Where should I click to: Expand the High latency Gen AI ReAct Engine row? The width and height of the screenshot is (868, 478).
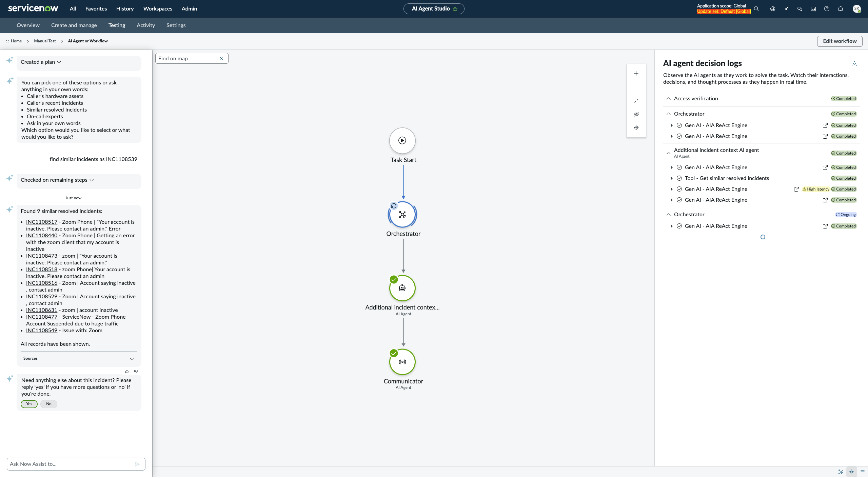pyautogui.click(x=671, y=189)
